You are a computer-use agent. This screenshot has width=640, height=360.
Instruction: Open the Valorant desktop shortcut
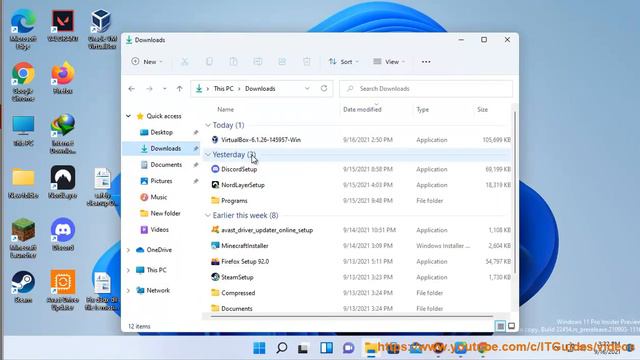click(x=62, y=26)
